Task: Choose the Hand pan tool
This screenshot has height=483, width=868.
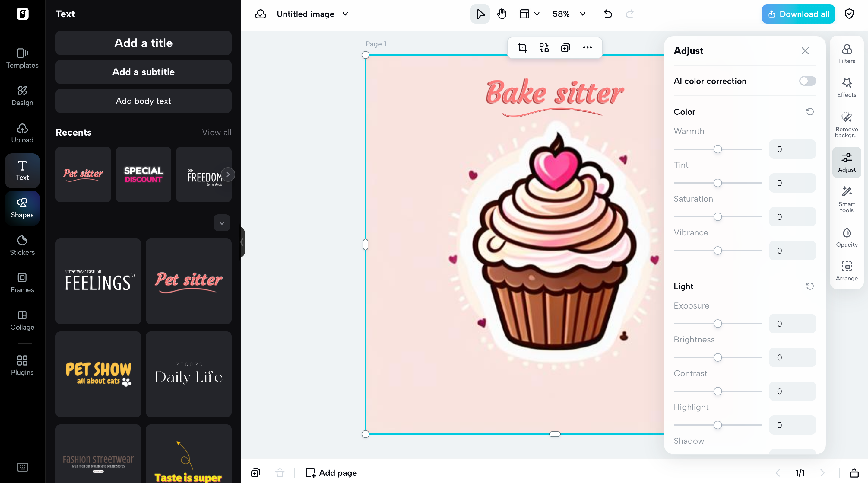Action: click(x=502, y=14)
